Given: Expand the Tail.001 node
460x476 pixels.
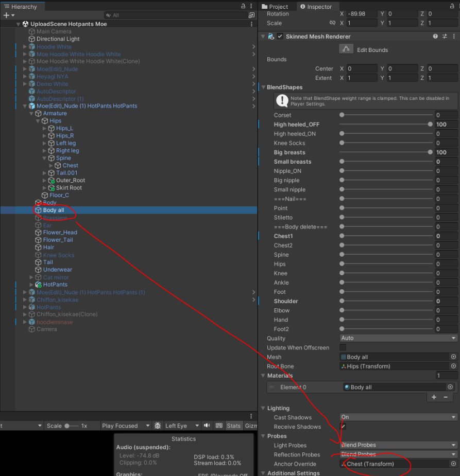Looking at the screenshot, I should coord(44,173).
